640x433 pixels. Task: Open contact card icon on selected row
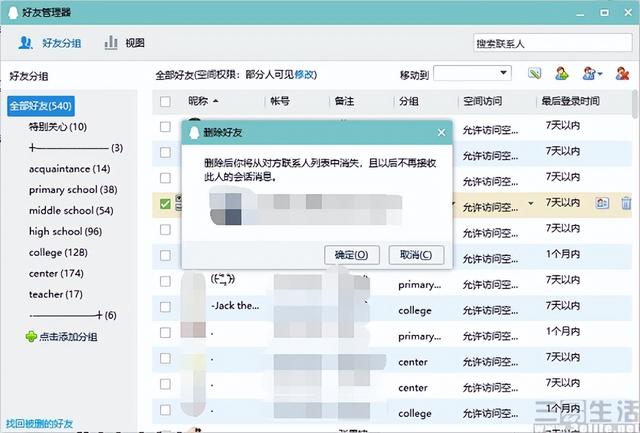(x=602, y=203)
